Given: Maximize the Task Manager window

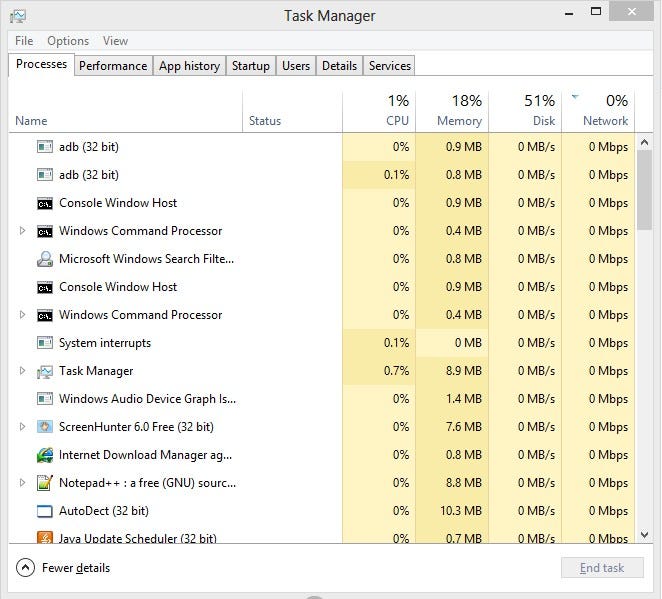Looking at the screenshot, I should [596, 12].
